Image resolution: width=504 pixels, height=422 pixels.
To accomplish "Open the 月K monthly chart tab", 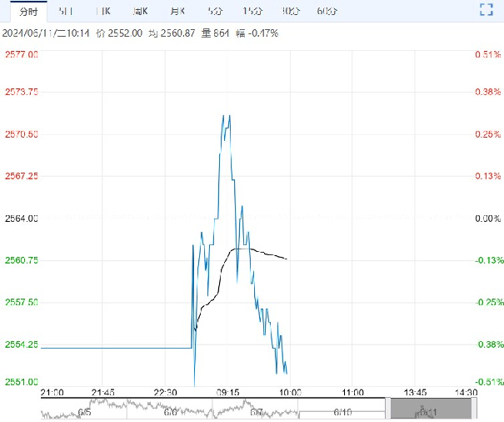I will [177, 11].
